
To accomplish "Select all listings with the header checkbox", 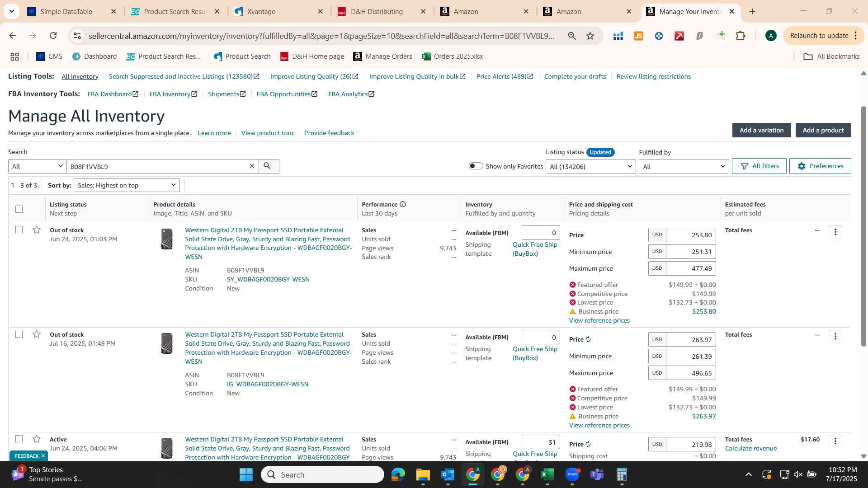I will tap(19, 209).
